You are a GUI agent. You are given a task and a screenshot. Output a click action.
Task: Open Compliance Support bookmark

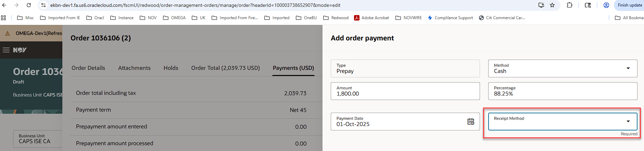point(450,18)
